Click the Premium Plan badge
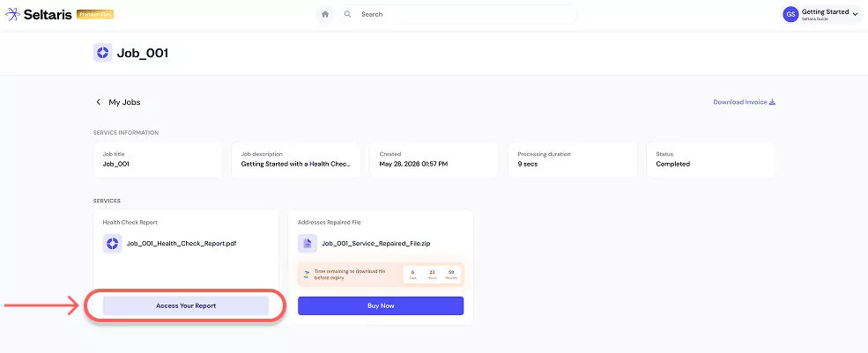This screenshot has width=868, height=353. 95,14
